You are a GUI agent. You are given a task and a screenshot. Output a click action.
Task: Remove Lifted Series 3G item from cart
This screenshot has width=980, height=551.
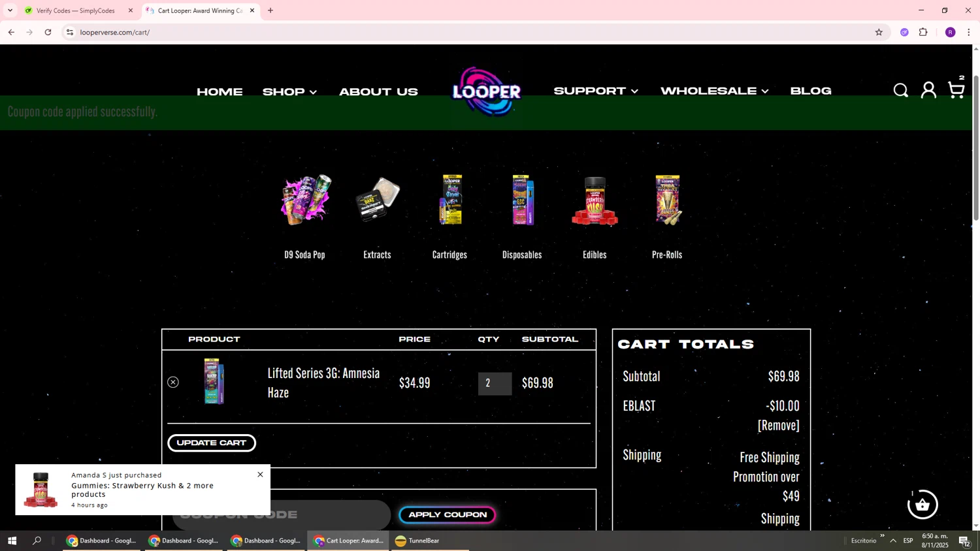(x=173, y=383)
